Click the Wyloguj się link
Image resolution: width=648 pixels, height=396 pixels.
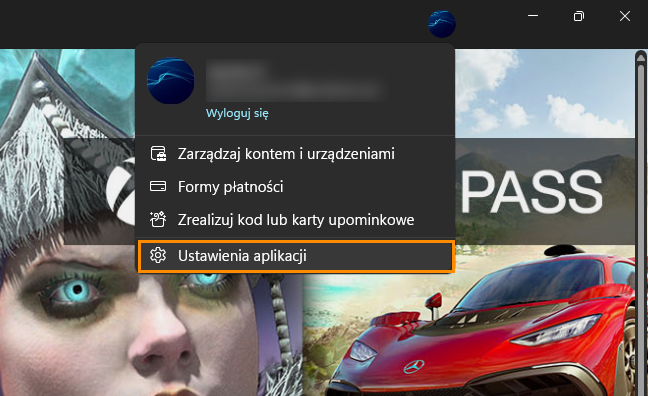pyautogui.click(x=237, y=113)
